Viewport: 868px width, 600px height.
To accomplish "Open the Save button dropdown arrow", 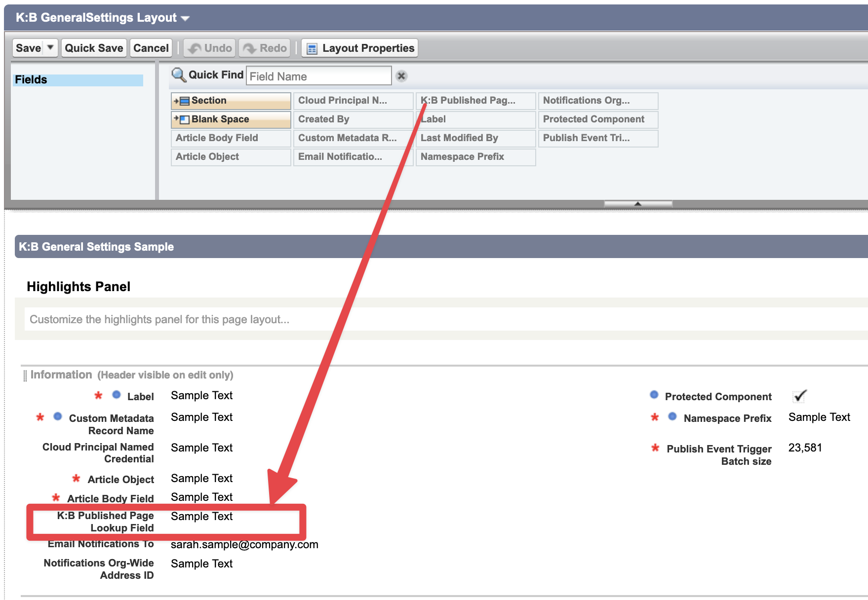I will click(50, 48).
